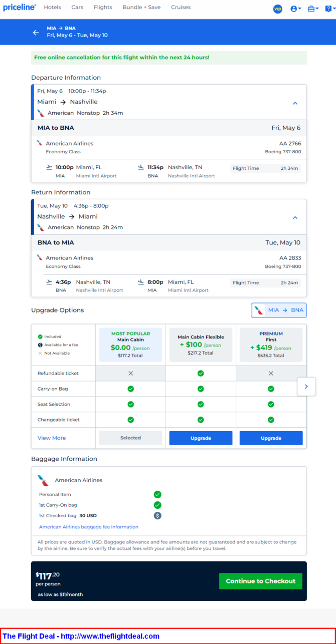Open the Cruises menu item
Viewport: 336px width, 644px height.
[181, 8]
